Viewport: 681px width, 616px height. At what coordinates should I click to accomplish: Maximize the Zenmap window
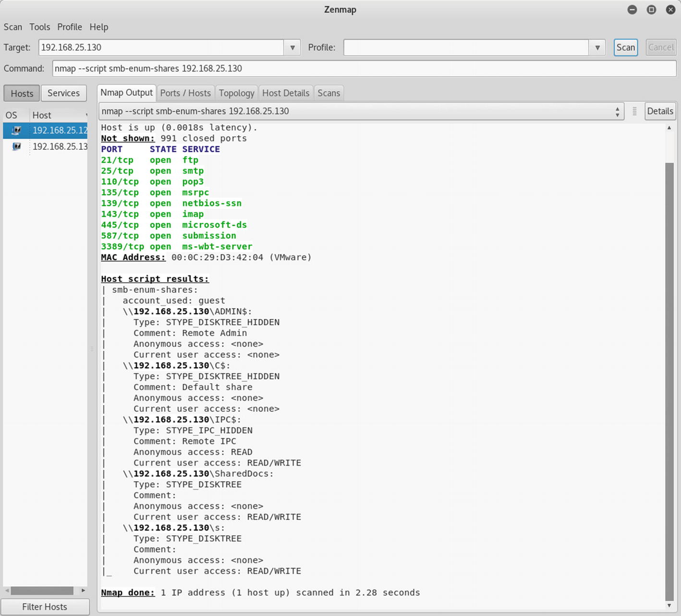pyautogui.click(x=651, y=10)
